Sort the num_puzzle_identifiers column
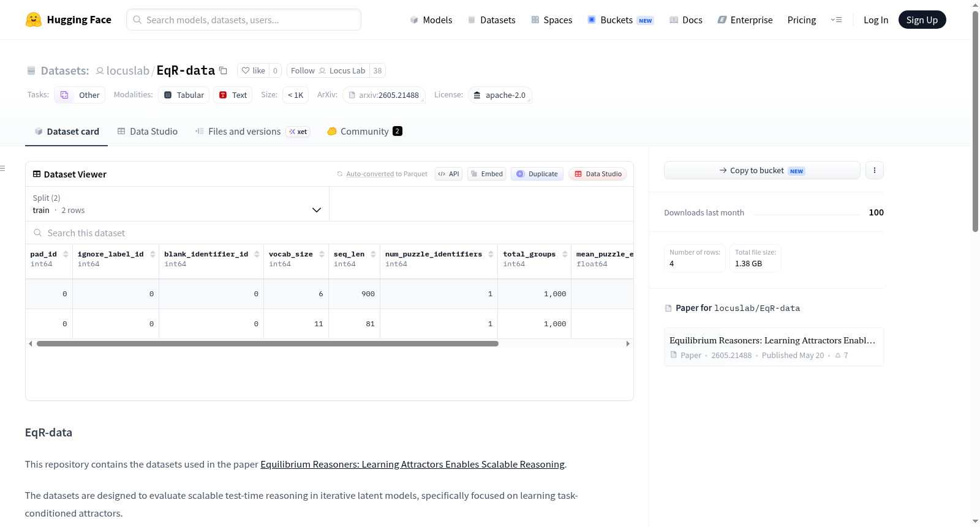This screenshot has height=527, width=980. (491, 254)
